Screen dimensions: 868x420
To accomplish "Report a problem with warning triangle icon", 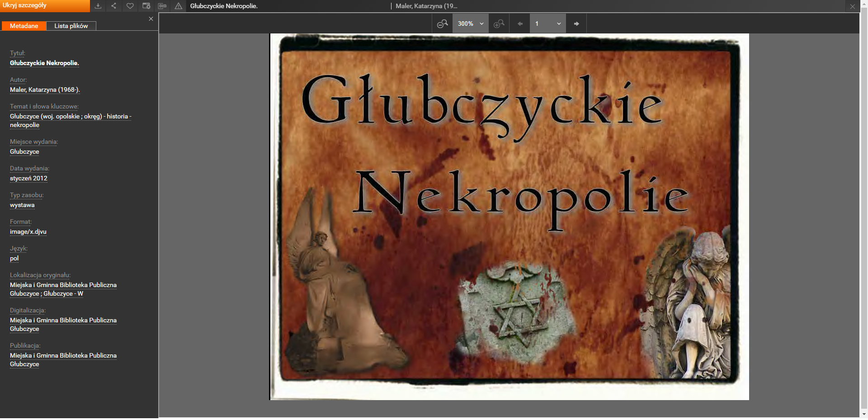I will pyautogui.click(x=179, y=6).
